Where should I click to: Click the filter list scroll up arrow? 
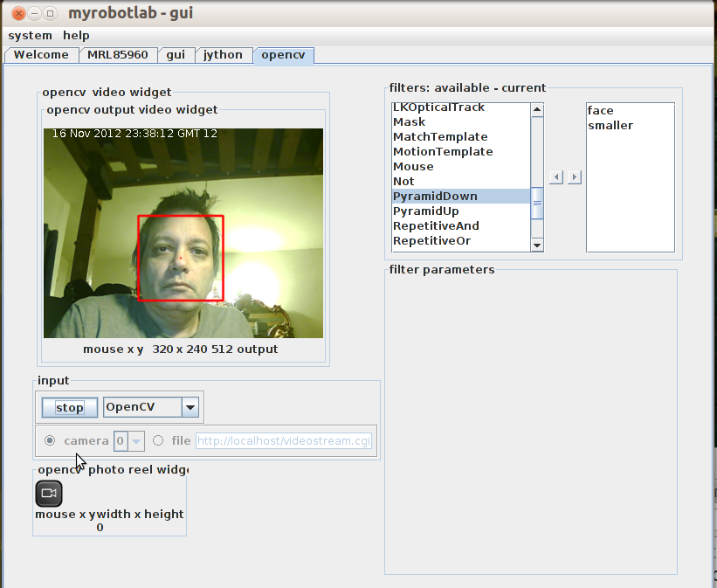537,109
